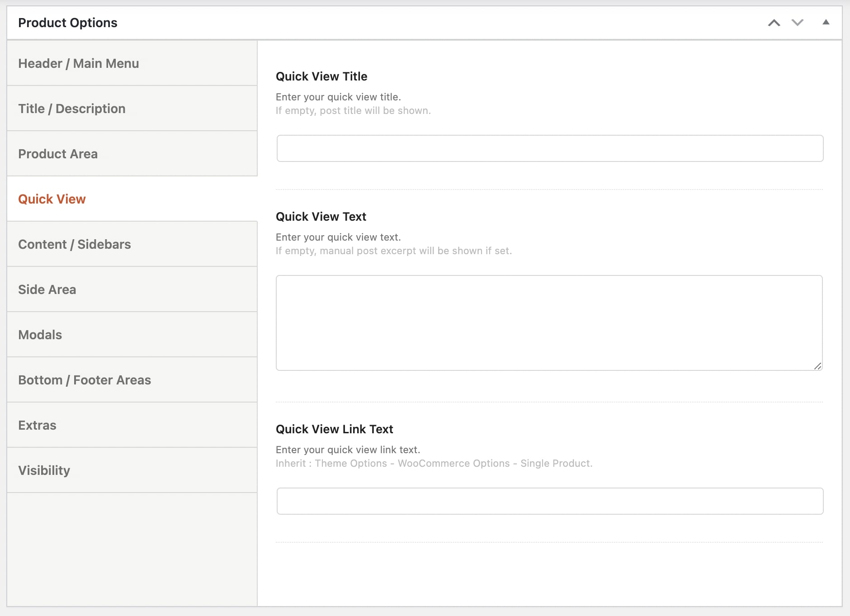Click the Inherit Theme Options hint text
Image resolution: width=850 pixels, height=616 pixels.
[x=434, y=463]
